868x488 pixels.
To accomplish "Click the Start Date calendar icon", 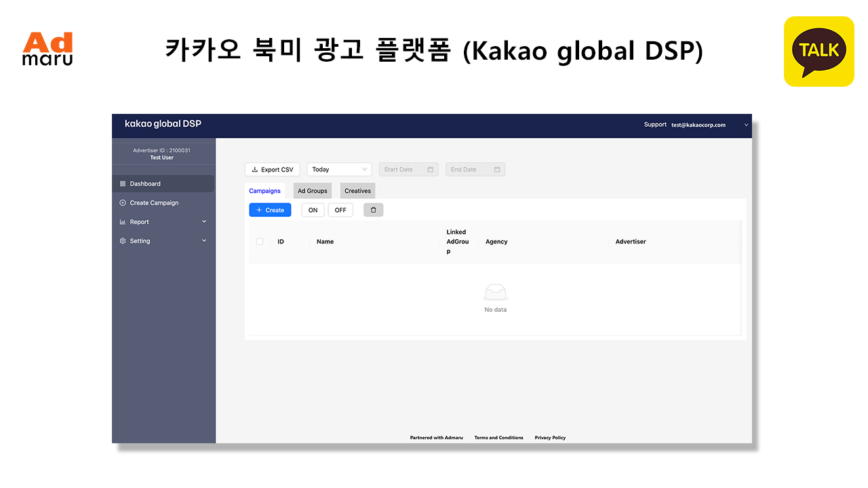I will (x=430, y=169).
